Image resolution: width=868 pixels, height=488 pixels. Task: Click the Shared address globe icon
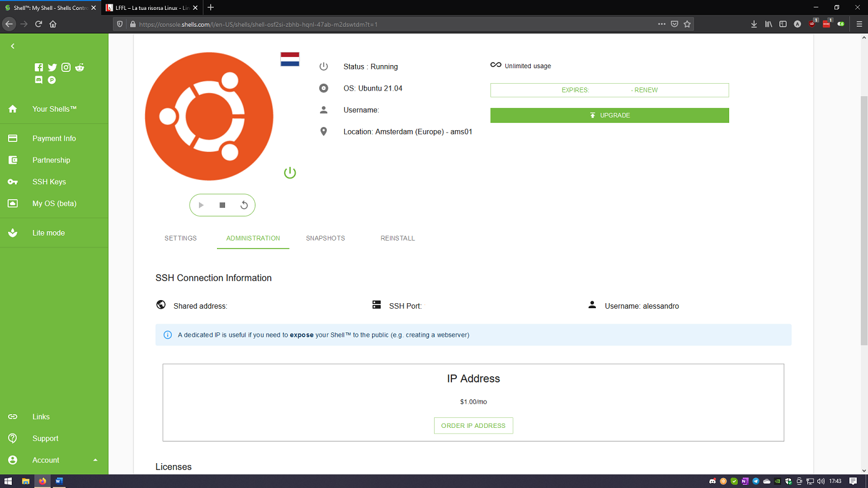(x=161, y=304)
